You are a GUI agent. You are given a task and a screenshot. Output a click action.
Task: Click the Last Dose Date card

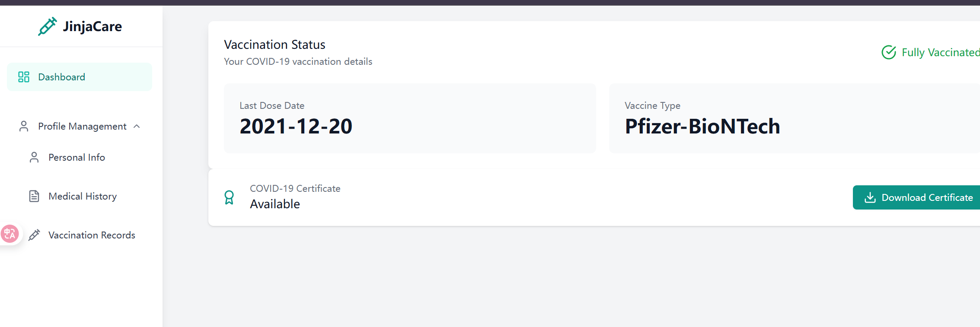coord(409,118)
